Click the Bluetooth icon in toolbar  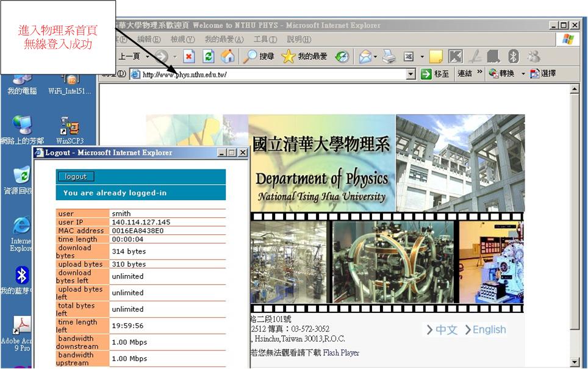point(513,56)
